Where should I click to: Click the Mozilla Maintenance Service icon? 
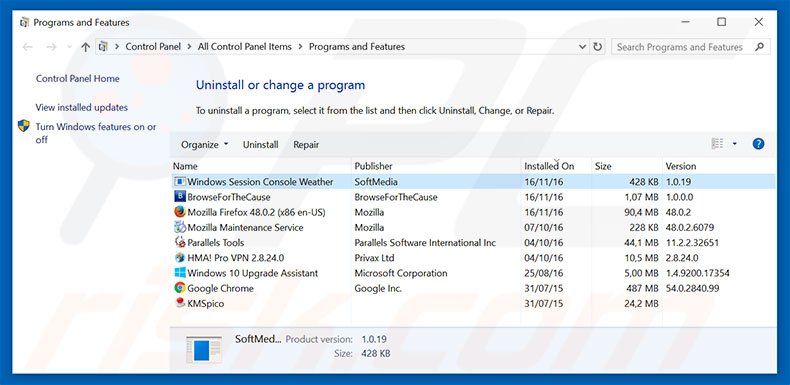tap(180, 227)
